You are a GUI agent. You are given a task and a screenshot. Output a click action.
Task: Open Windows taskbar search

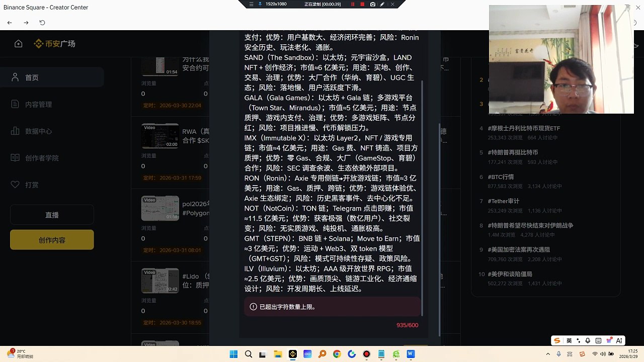[x=249, y=354]
